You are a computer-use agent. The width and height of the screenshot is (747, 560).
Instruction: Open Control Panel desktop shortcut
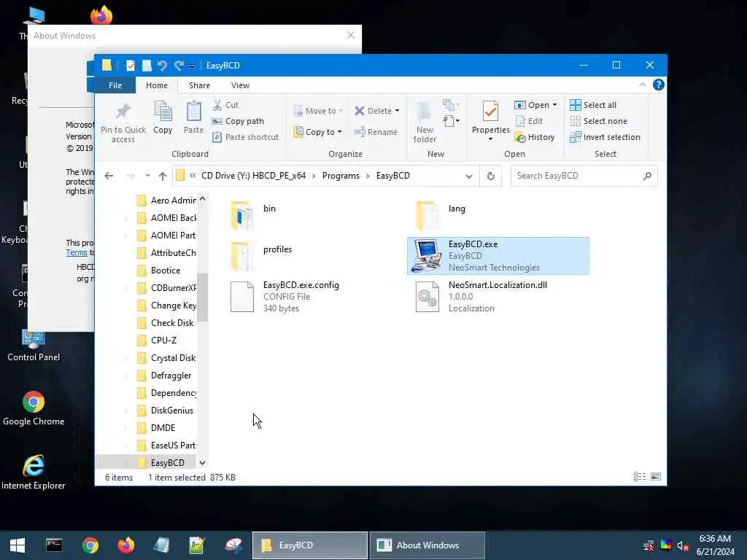(x=34, y=346)
